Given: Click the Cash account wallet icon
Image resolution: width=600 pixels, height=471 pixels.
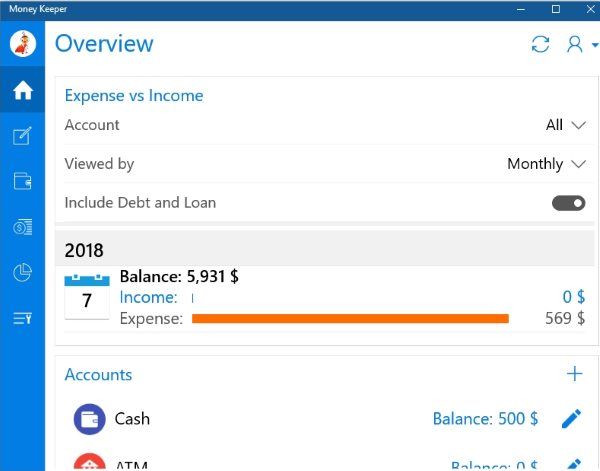Looking at the screenshot, I should pos(90,419).
